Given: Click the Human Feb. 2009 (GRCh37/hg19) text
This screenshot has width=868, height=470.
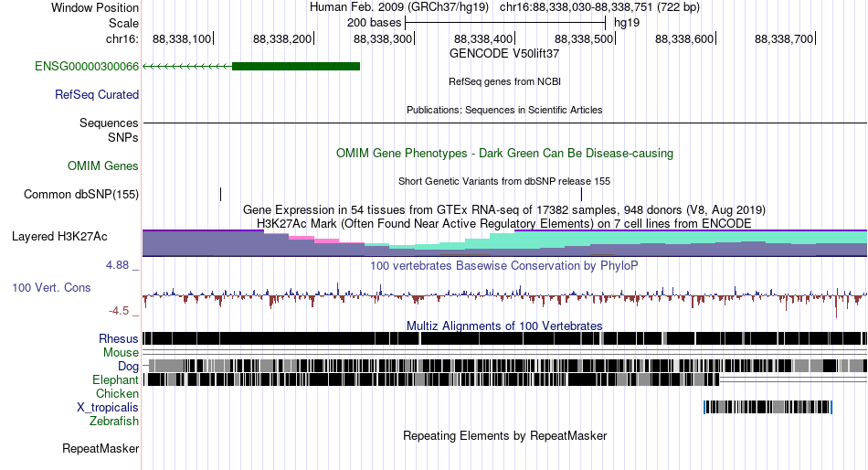Looking at the screenshot, I should (x=399, y=7).
